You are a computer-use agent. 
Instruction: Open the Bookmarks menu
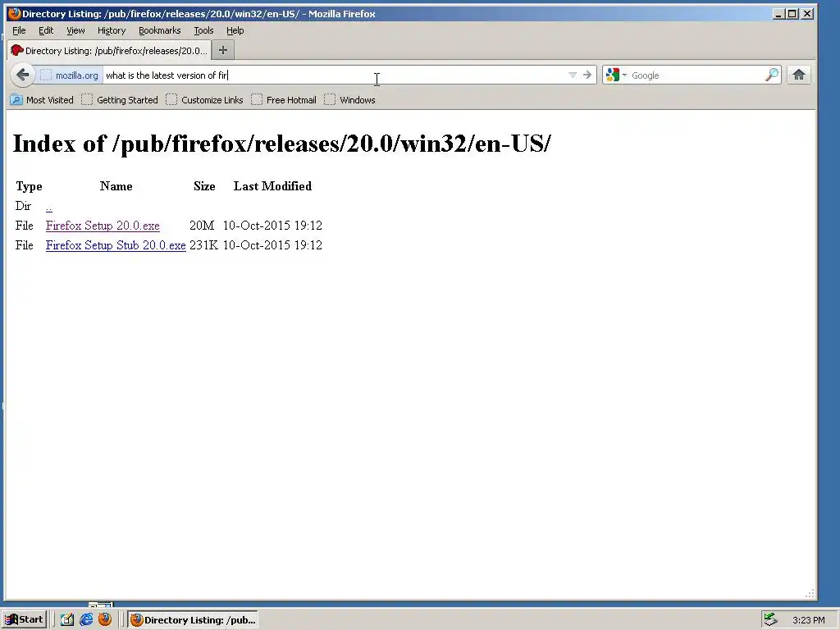tap(160, 30)
